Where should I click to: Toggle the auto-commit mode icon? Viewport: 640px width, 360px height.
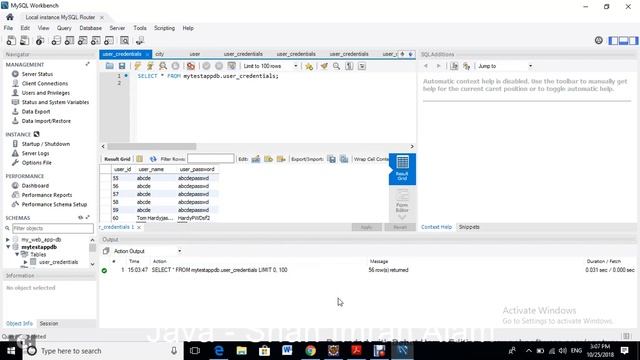click(231, 66)
